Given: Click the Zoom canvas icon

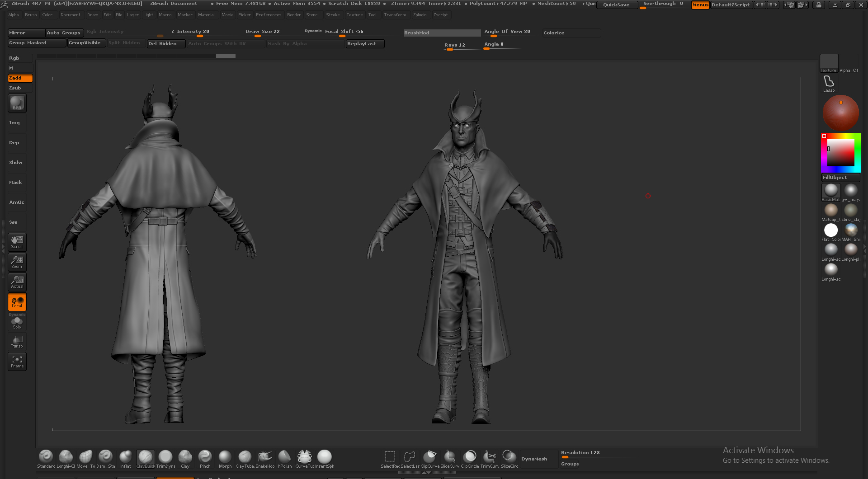Looking at the screenshot, I should [x=17, y=262].
